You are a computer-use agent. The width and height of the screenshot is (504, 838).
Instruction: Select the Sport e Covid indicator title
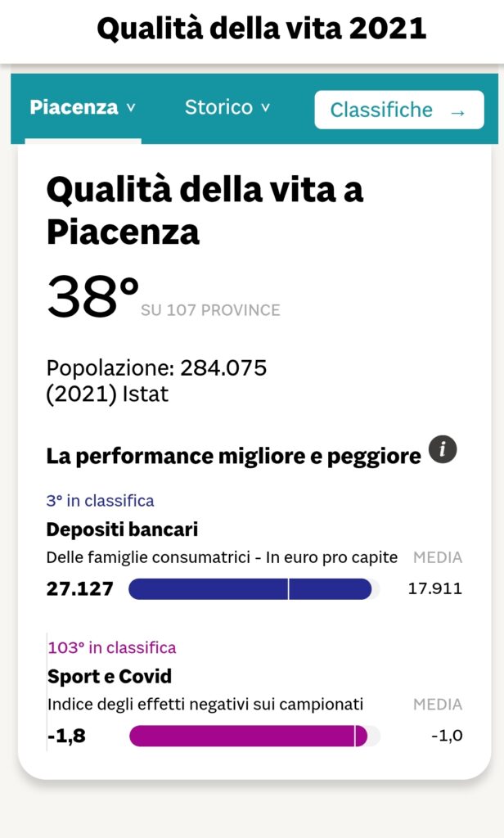point(110,677)
